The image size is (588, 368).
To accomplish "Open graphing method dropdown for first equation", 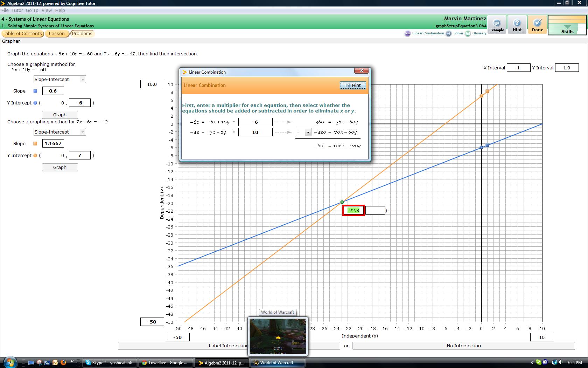I will [59, 79].
